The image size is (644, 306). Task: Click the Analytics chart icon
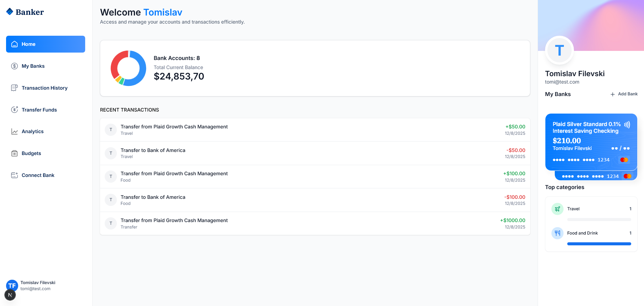[14, 131]
